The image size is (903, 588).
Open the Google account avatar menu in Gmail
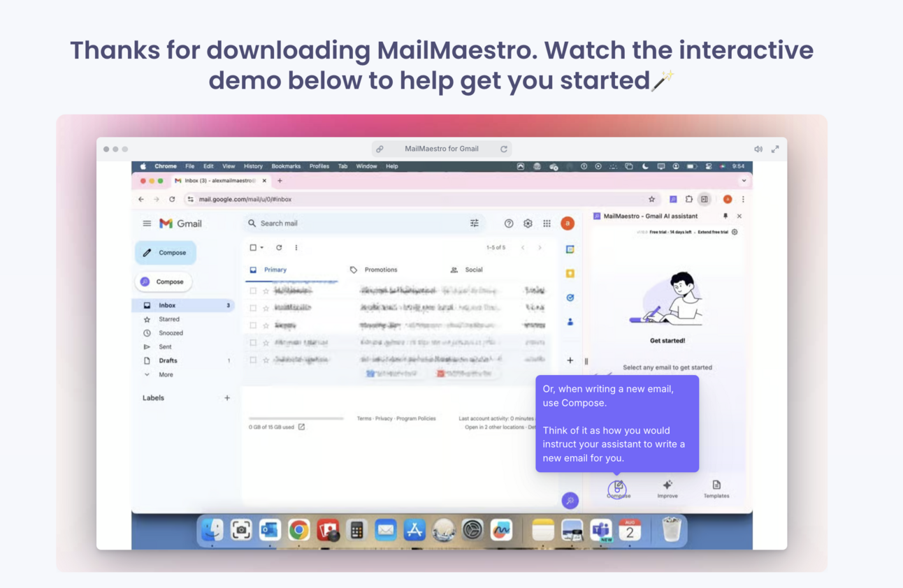(568, 223)
